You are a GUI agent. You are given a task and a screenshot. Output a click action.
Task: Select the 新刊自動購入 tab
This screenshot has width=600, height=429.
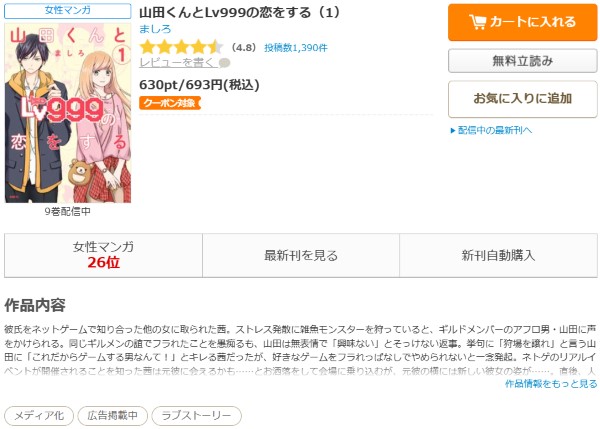point(498,255)
